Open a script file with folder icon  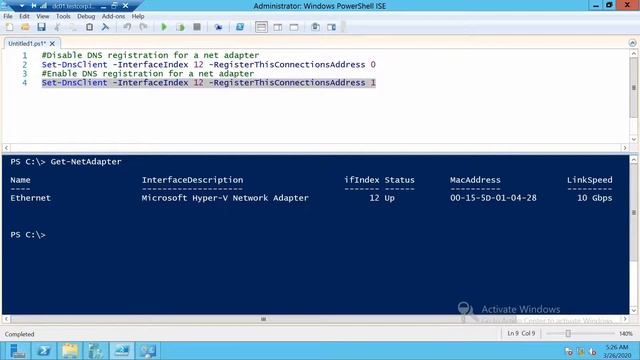pyautogui.click(x=25, y=27)
